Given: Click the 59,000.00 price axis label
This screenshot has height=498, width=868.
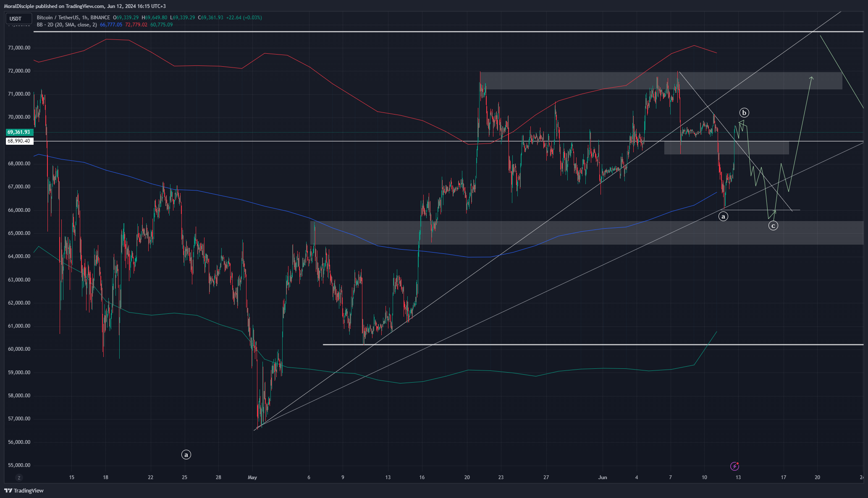Looking at the screenshot, I should [x=19, y=373].
